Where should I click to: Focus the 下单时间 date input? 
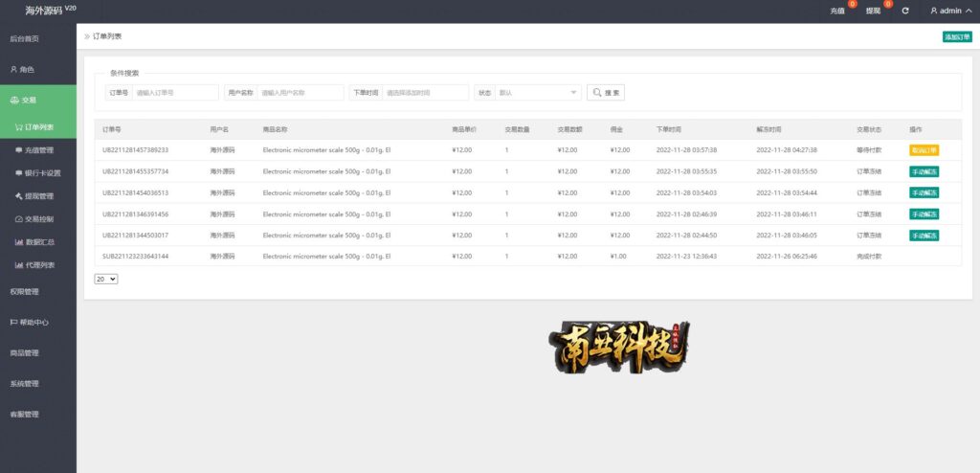tap(426, 93)
